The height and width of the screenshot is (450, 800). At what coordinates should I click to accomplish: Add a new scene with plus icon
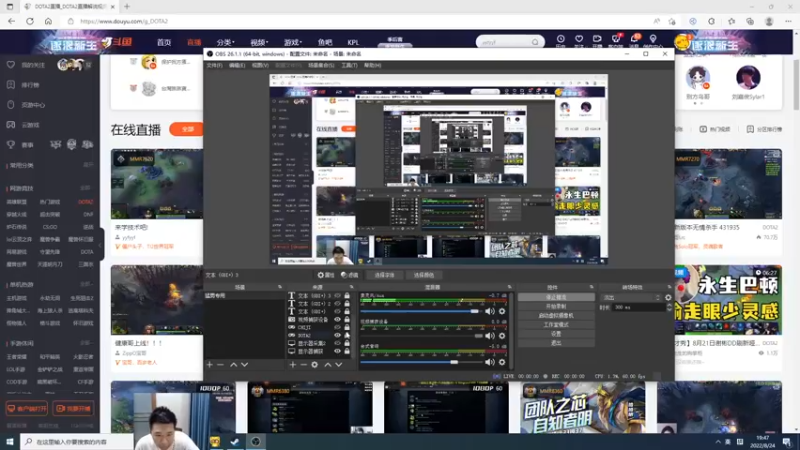(209, 365)
